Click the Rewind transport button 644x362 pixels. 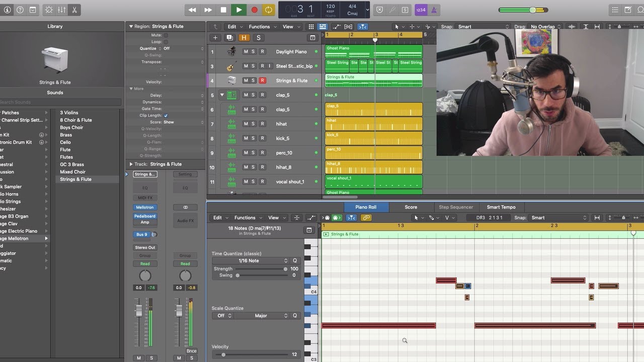(192, 10)
